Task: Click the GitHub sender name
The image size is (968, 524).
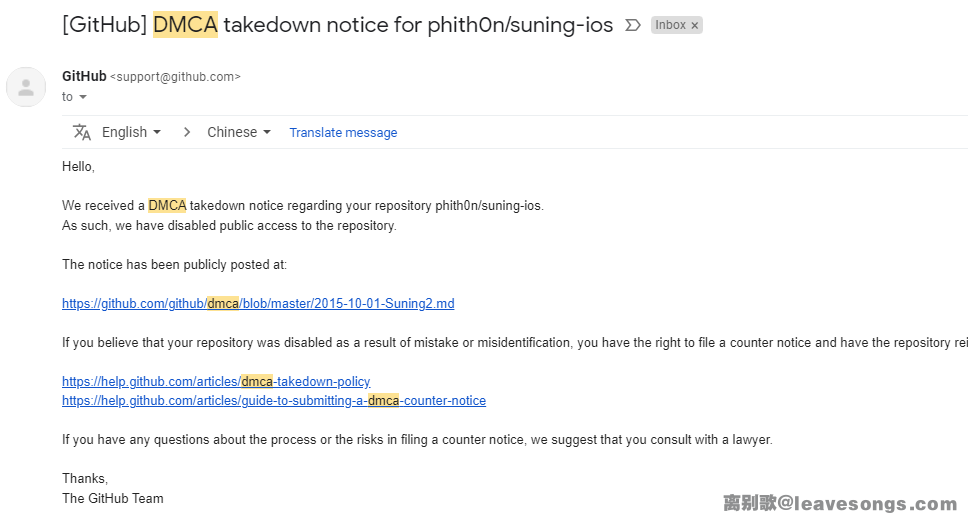Action: 84,76
